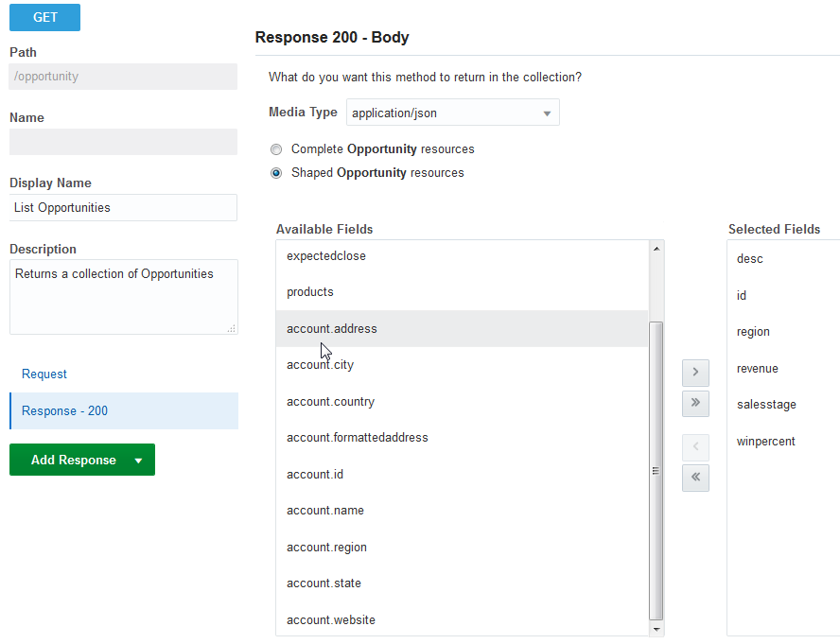The image size is (840, 644).
Task: Click the remove selected field left arrow
Action: 695,447
